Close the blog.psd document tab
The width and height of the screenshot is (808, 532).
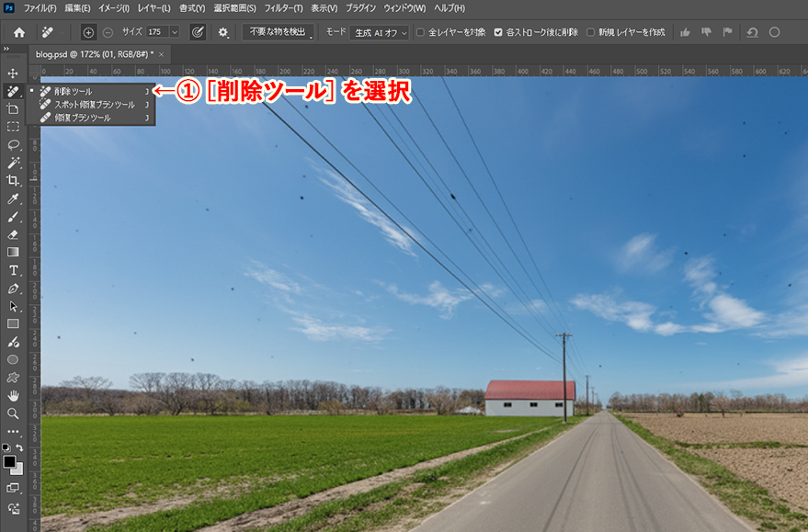pos(163,54)
